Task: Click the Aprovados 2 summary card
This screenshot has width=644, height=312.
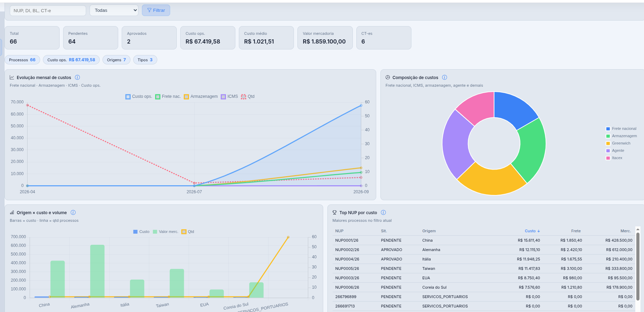Action: point(149,38)
